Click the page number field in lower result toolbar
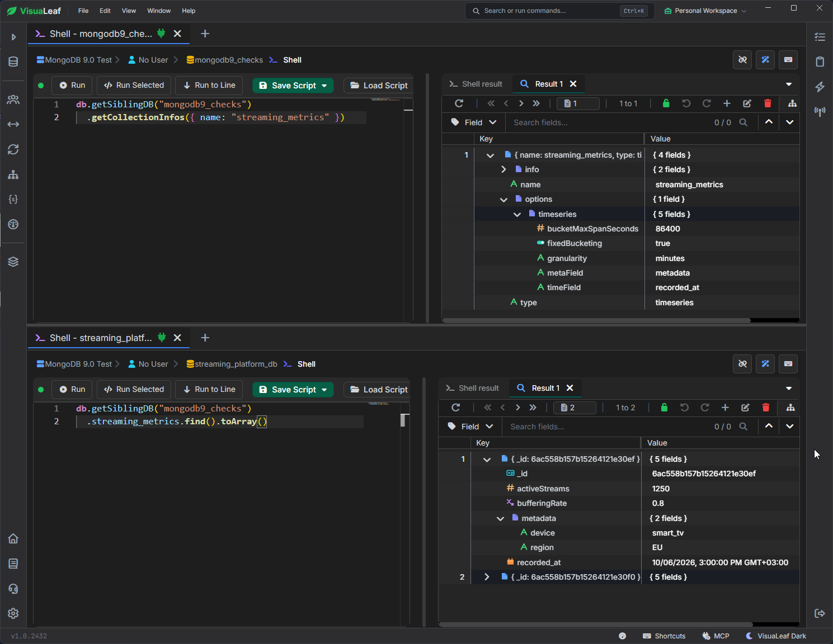The width and height of the screenshot is (833, 644). pos(575,408)
